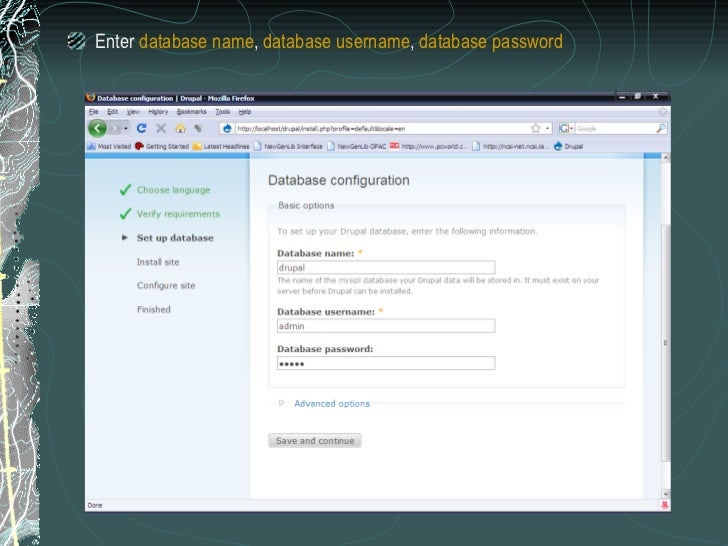Click the URL address field
Viewport: 728px width, 546px height.
(x=383, y=129)
